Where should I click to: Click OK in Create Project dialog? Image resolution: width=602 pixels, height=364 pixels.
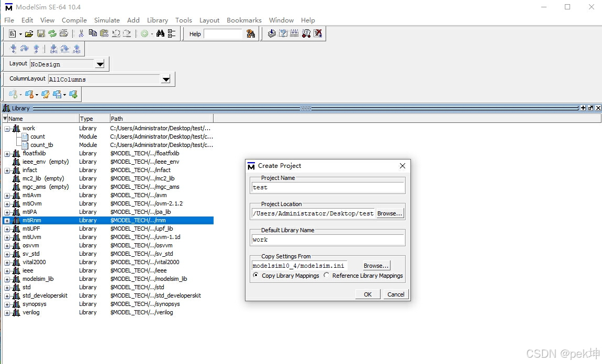[368, 294]
